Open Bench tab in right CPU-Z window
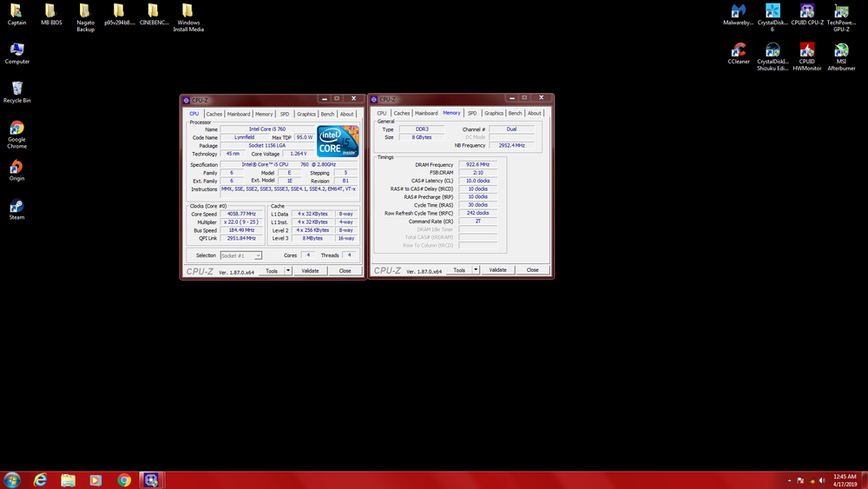Screen dimensions: 868x489 [x=515, y=113]
